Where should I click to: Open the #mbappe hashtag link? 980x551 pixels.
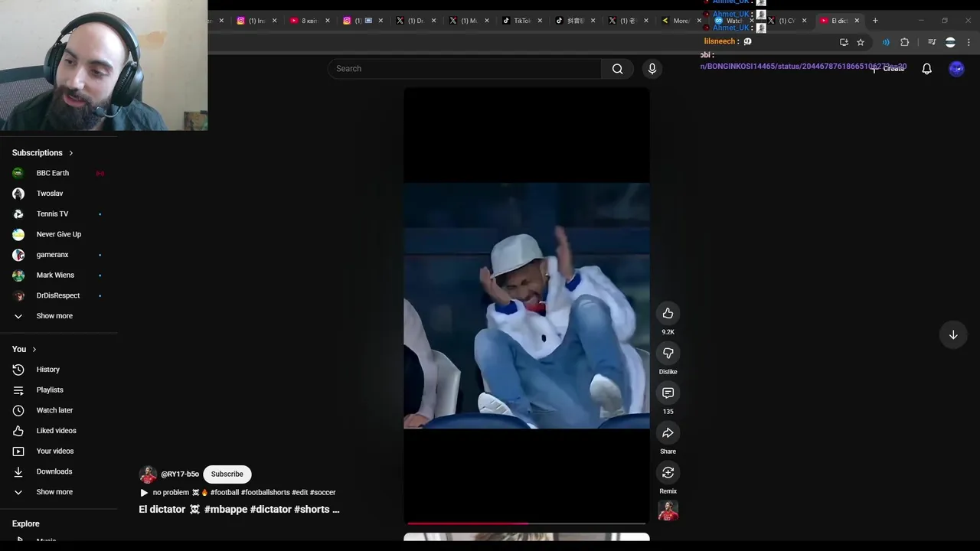[x=226, y=509]
